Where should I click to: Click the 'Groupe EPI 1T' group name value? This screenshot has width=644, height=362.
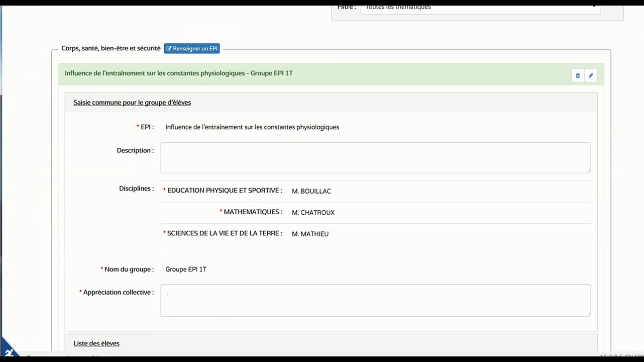click(186, 269)
